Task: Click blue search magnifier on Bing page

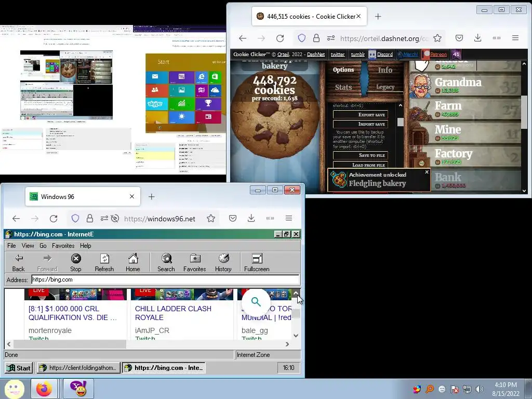Action: [x=256, y=302]
